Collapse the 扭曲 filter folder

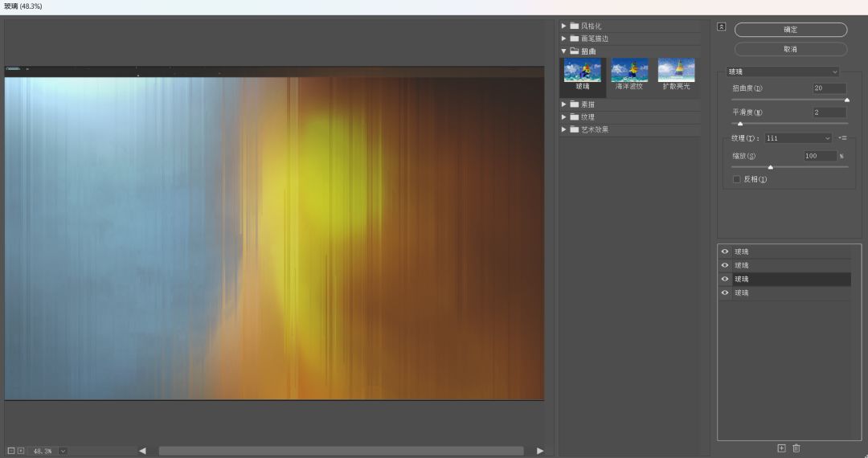point(564,51)
